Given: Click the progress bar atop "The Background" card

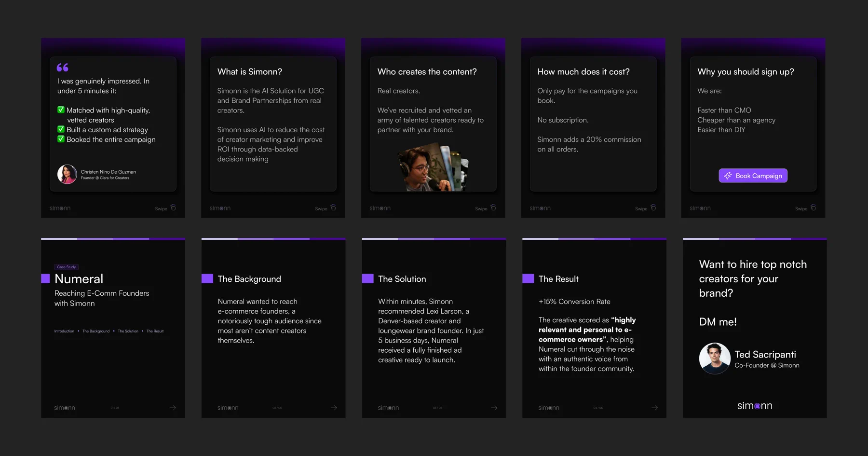Looking at the screenshot, I should click(x=273, y=239).
